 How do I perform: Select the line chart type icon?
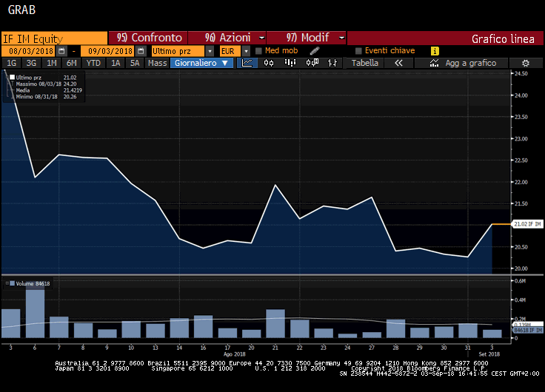coord(248,64)
